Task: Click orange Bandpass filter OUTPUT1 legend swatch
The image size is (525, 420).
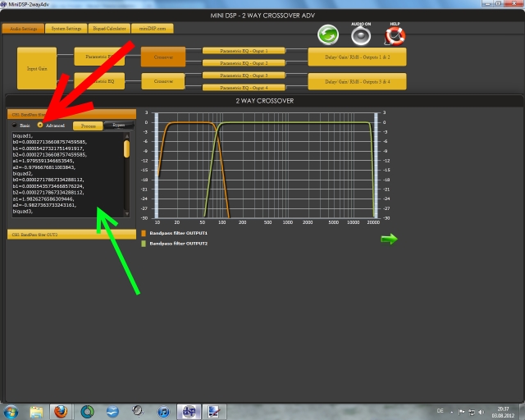Action: (x=144, y=233)
